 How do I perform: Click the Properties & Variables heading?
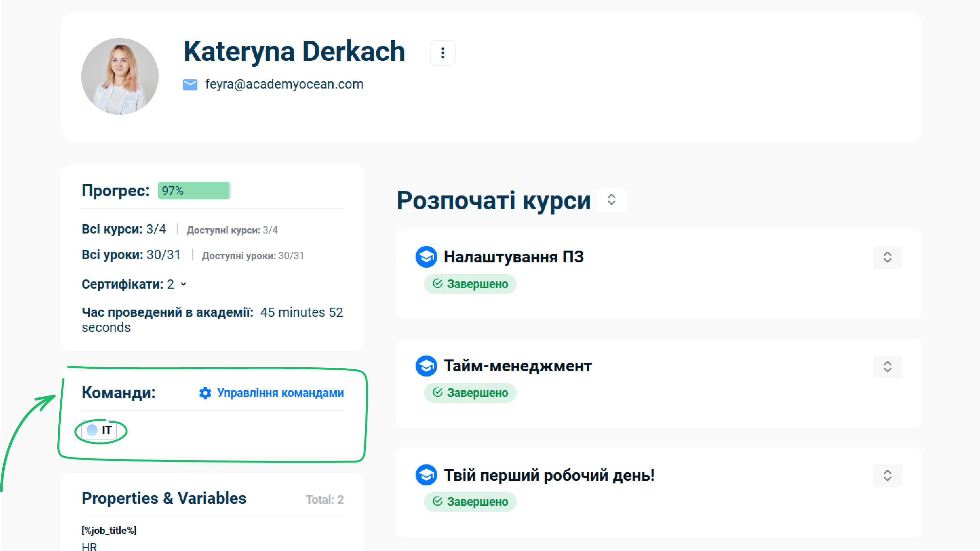[x=164, y=499]
